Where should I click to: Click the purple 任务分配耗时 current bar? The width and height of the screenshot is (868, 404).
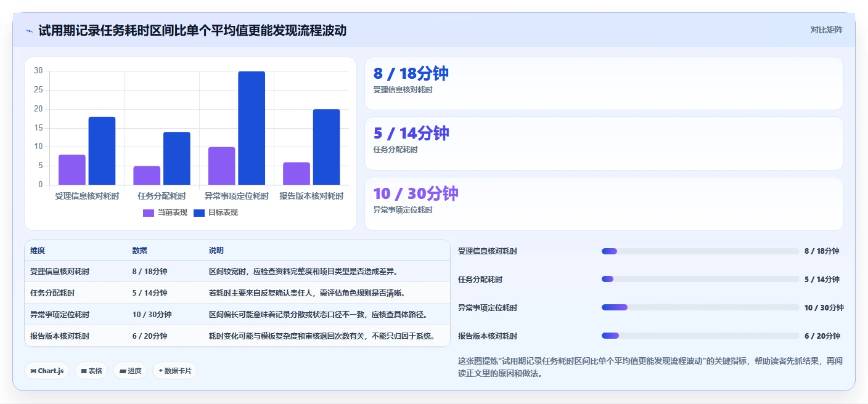coord(147,176)
